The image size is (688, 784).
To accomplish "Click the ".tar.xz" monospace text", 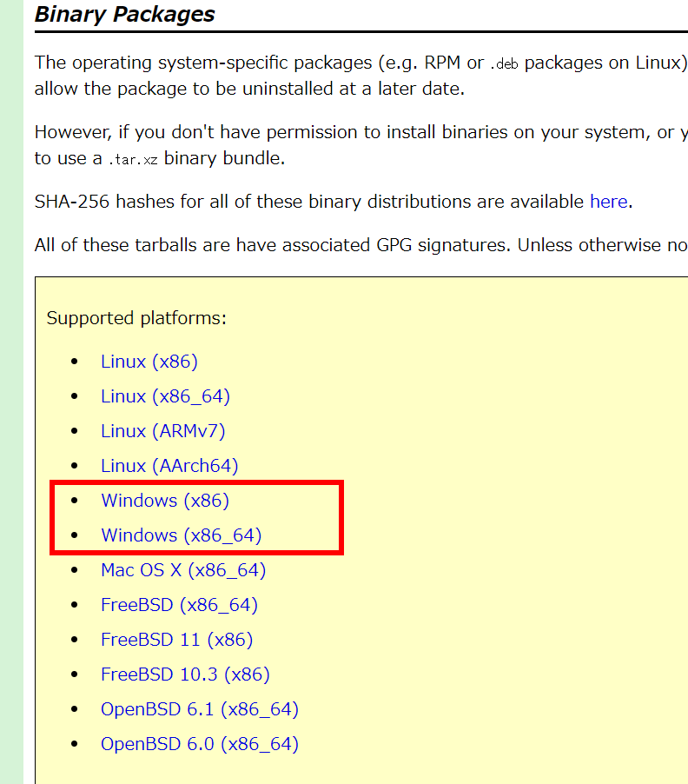I will point(133,160).
